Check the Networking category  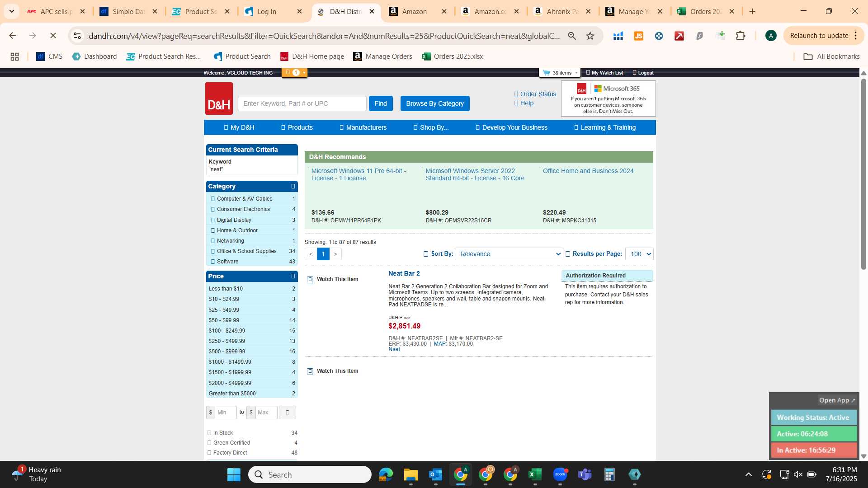pos(213,241)
